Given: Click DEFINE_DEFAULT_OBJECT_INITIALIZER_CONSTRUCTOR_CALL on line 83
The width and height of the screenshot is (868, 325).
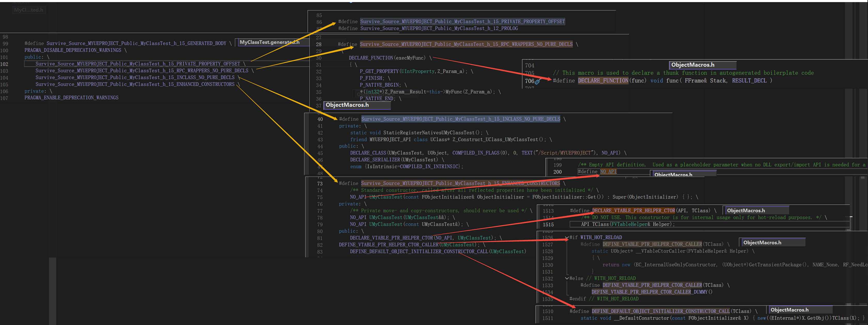Looking at the screenshot, I should pyautogui.click(x=419, y=252).
